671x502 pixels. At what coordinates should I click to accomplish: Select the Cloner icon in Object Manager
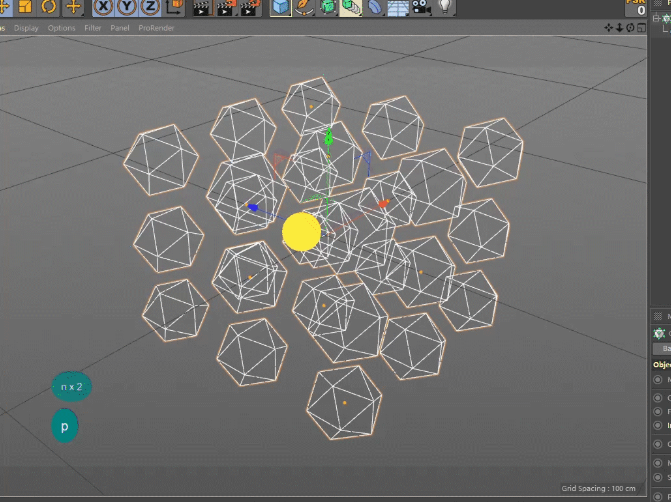pyautogui.click(x=667, y=18)
